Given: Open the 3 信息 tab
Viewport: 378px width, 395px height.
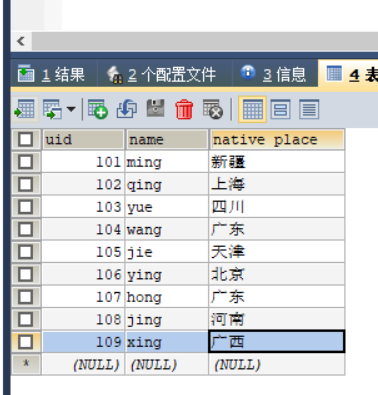Looking at the screenshot, I should point(275,74).
